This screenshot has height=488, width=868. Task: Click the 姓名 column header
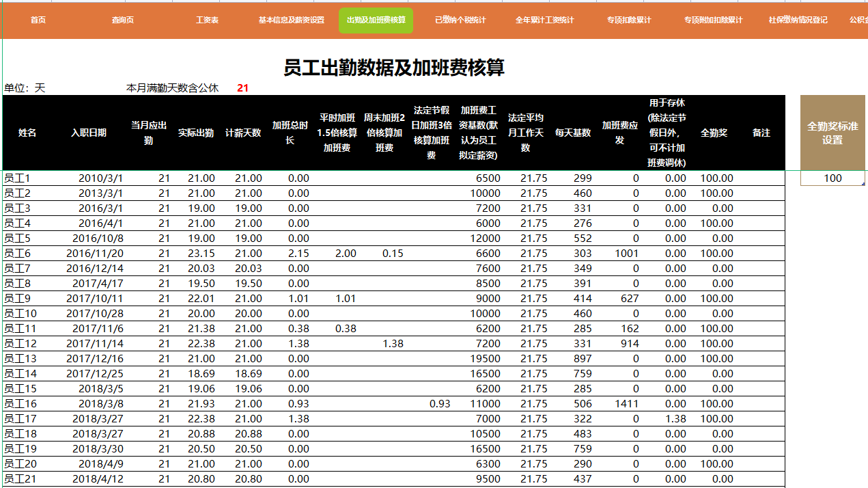27,133
